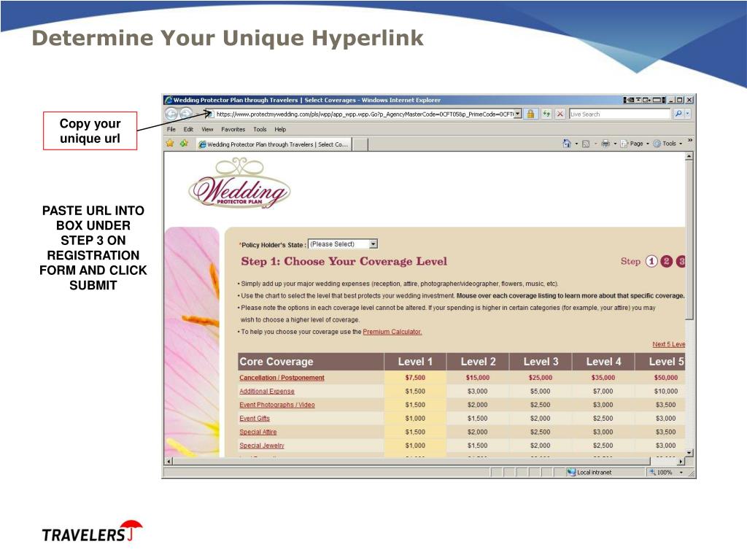The image size is (747, 560).
Task: Click the Level 3 column header
Action: [x=541, y=362]
